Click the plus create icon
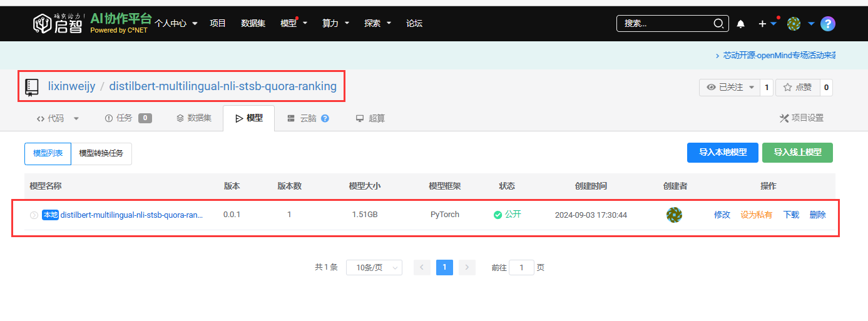This screenshot has width=868, height=321. 762,24
